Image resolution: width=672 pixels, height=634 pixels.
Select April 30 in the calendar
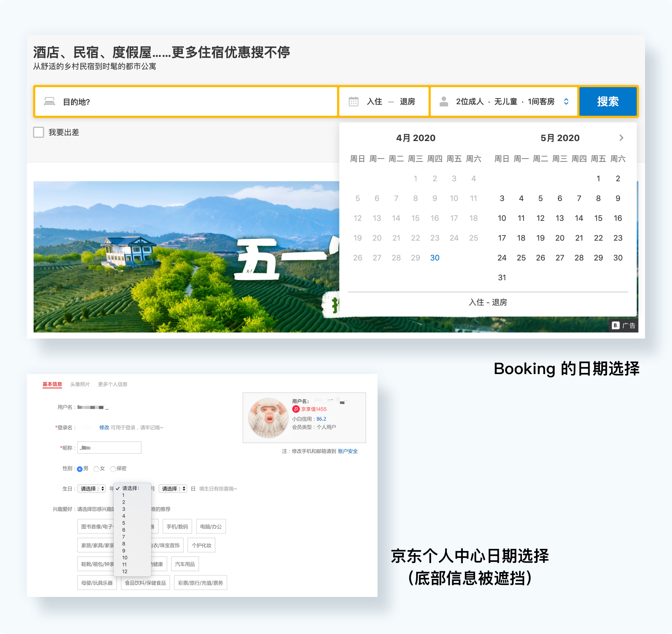435,258
